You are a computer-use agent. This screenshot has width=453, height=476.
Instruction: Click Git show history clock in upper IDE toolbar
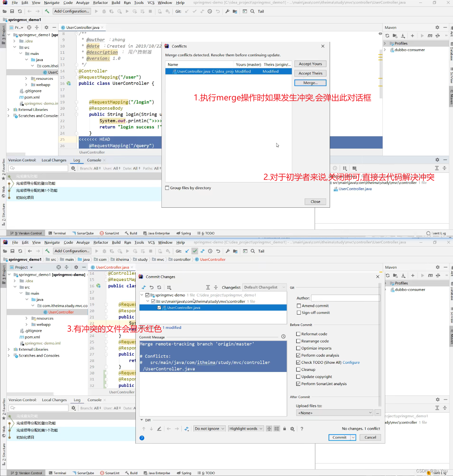pos(210,11)
